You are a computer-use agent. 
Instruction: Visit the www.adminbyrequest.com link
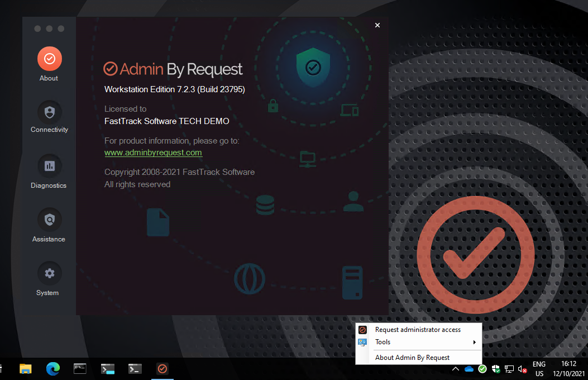tap(153, 153)
